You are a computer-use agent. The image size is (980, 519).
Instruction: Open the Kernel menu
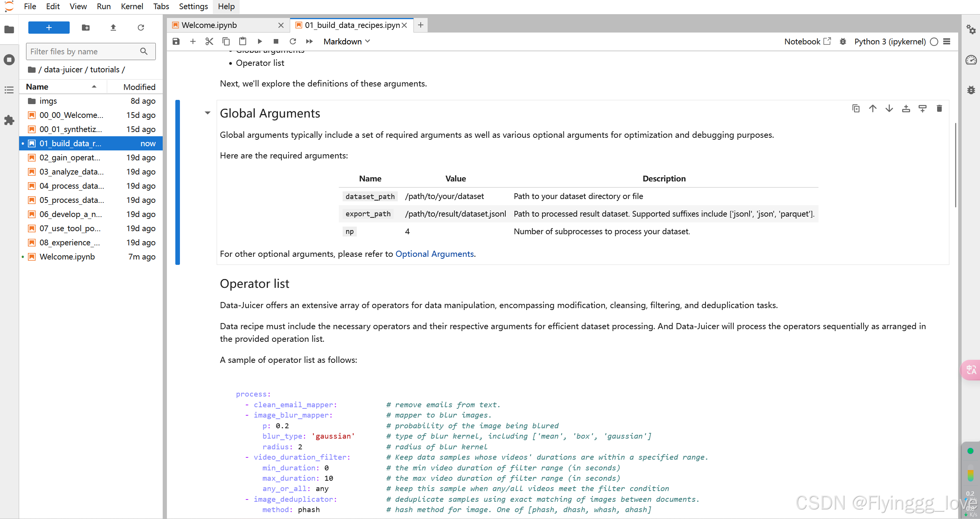(x=132, y=7)
